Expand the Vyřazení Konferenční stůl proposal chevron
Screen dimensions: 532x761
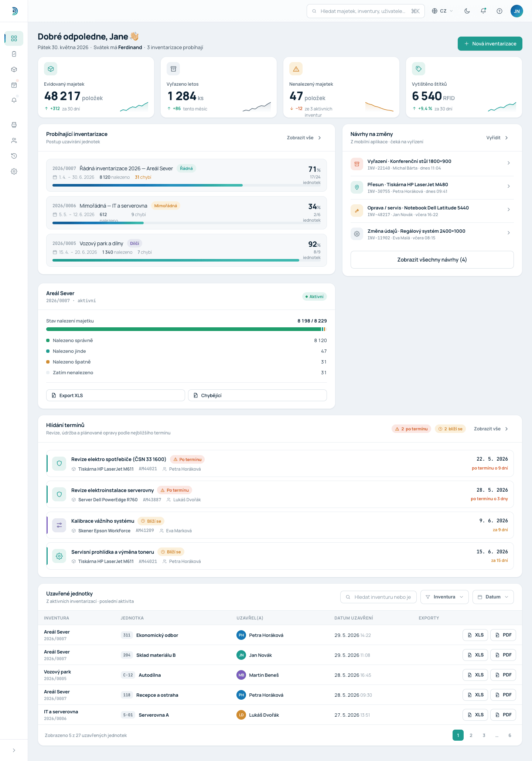pyautogui.click(x=509, y=163)
